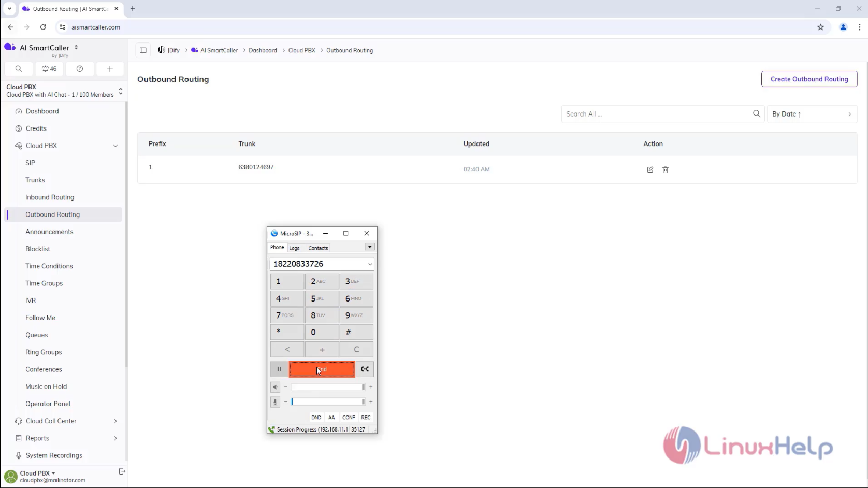The height and width of the screenshot is (488, 868).
Task: Click the MicroSIP call transfer icon
Action: pyautogui.click(x=365, y=369)
